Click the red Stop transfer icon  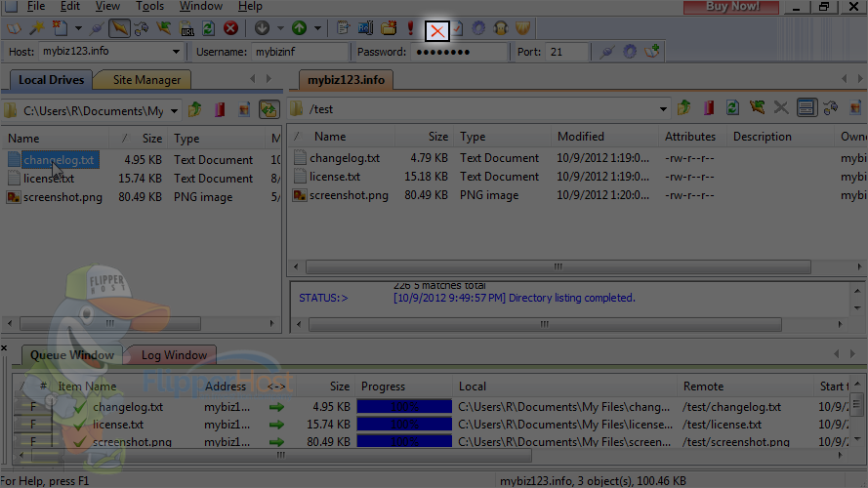point(230,28)
